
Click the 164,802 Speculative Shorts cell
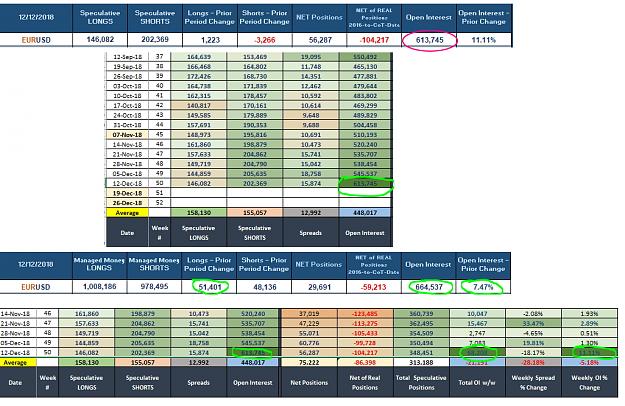pos(255,67)
